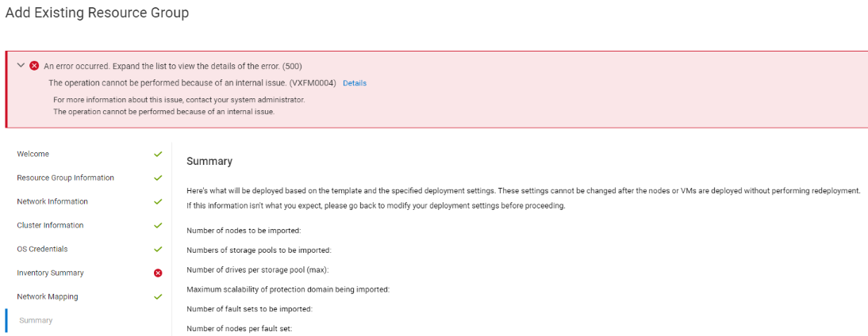Select the Summary step in sidebar

[x=36, y=320]
